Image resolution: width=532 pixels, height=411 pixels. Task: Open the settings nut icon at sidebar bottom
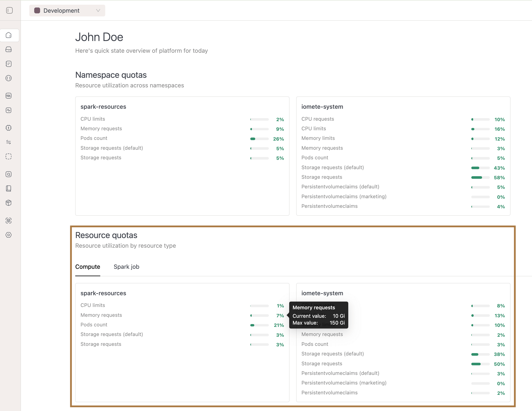[9, 235]
